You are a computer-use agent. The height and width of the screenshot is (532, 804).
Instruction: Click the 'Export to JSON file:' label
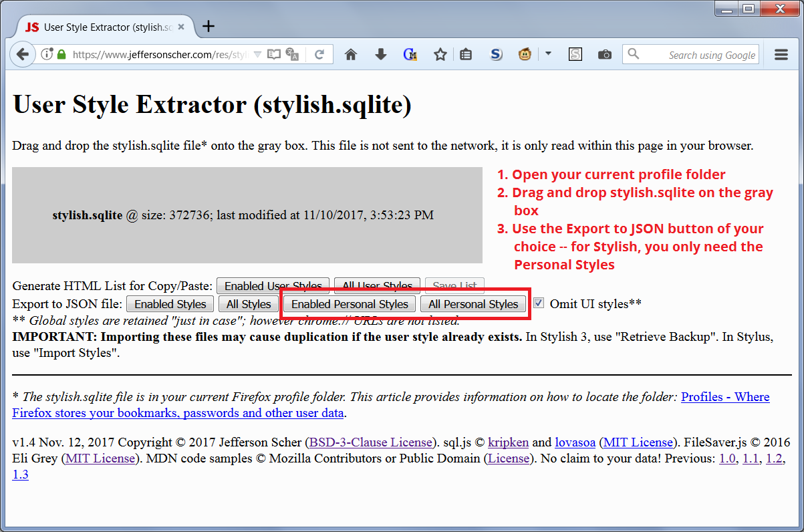pos(68,304)
